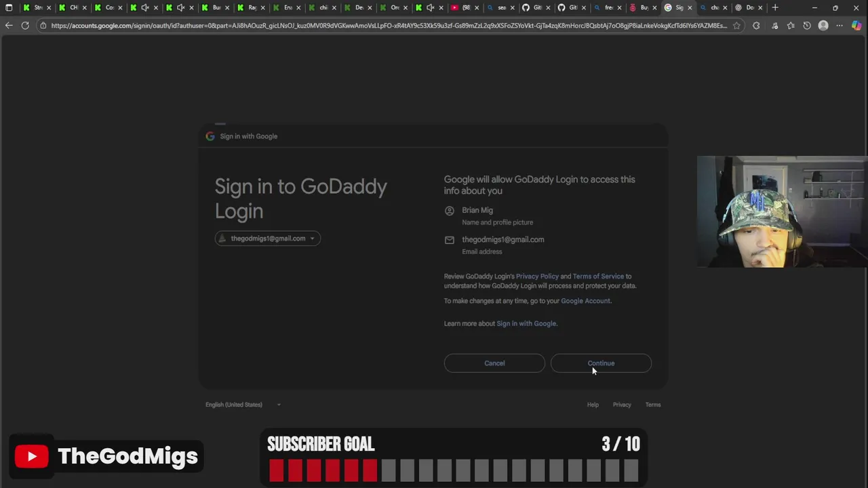Image resolution: width=868 pixels, height=488 pixels.
Task: Open the browser Extensions puzzle icon
Action: (x=756, y=26)
